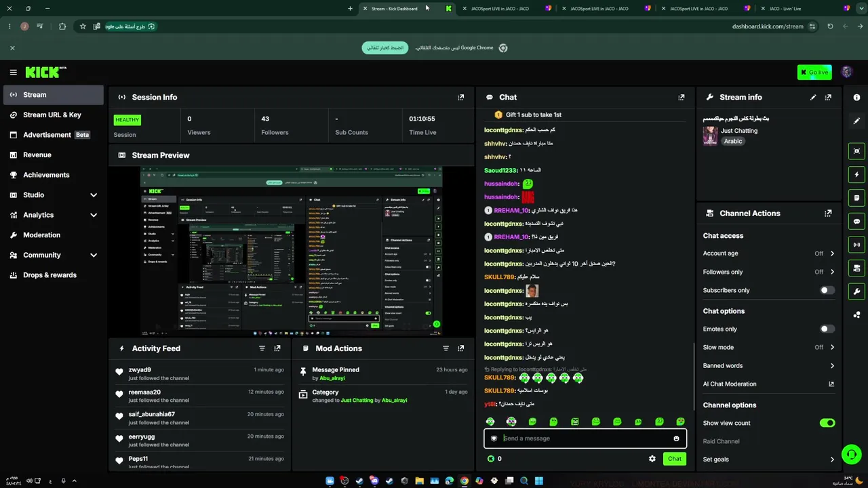
Task: Edit stream info with pencil in Stream info header
Action: coord(813,97)
